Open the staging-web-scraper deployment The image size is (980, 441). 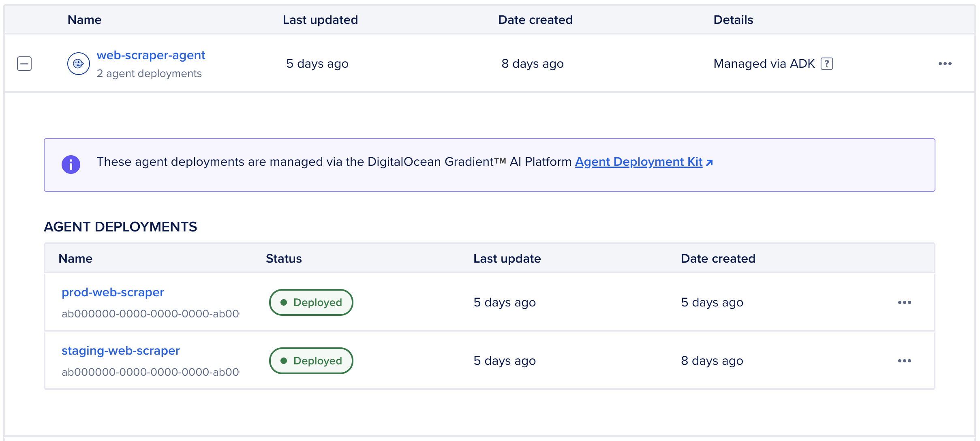tap(121, 350)
